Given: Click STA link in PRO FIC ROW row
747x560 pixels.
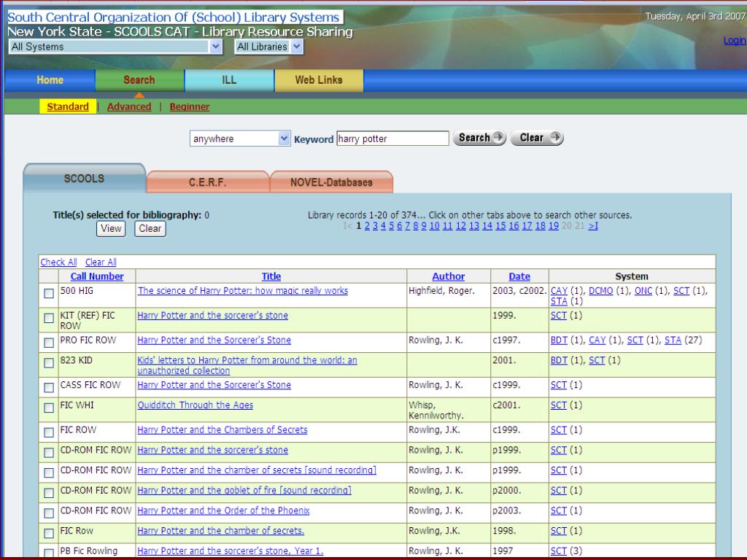Looking at the screenshot, I should pyautogui.click(x=673, y=340).
